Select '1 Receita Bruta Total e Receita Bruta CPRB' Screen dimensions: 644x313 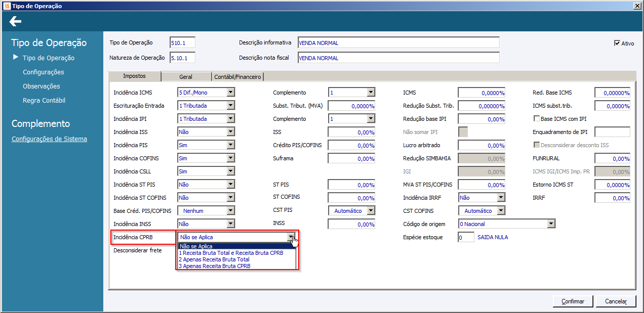coord(230,253)
